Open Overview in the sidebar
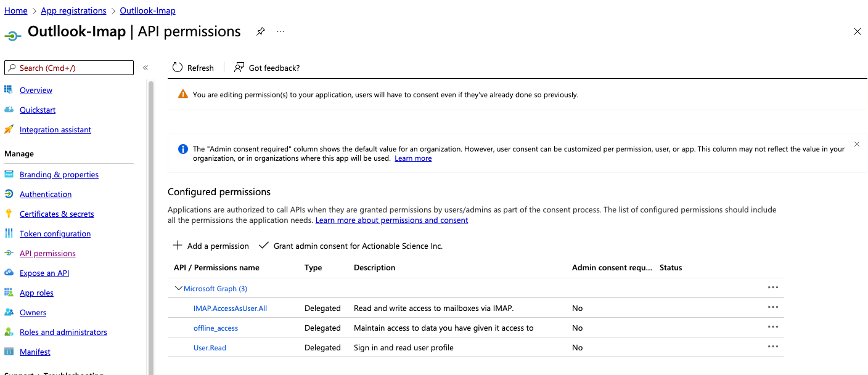Viewport: 868px width, 375px height. point(36,90)
